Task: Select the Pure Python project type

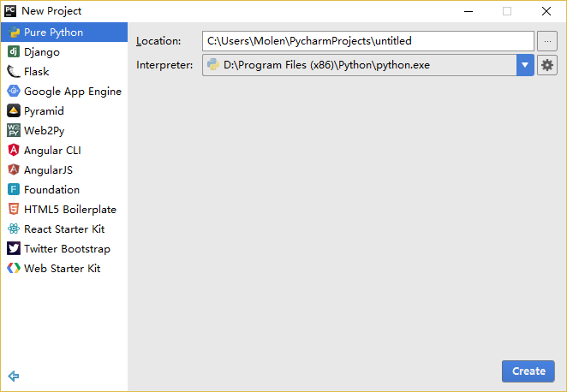Action: (53, 33)
